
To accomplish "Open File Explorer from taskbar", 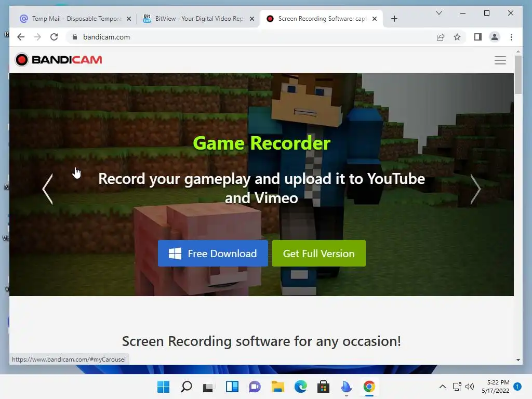I will point(277,387).
